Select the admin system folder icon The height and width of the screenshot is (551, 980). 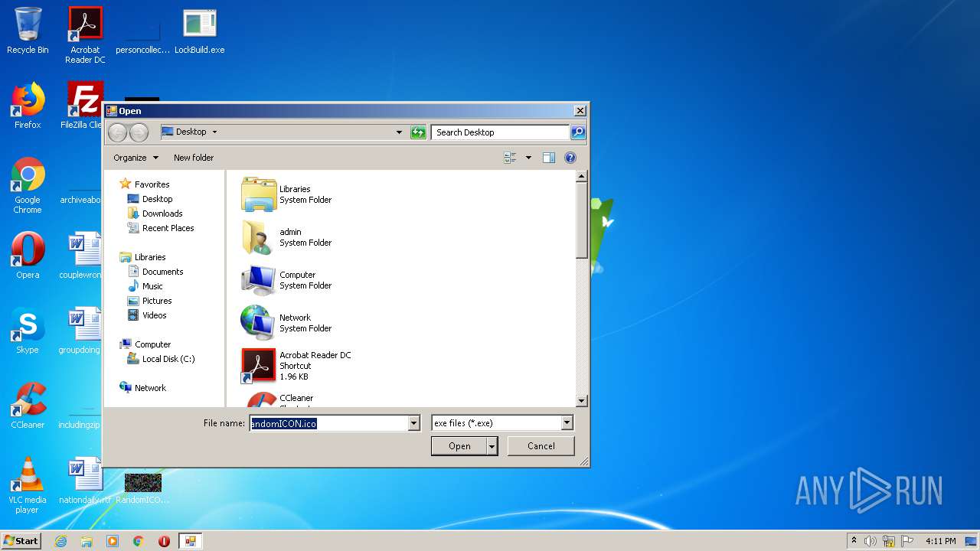pos(259,237)
